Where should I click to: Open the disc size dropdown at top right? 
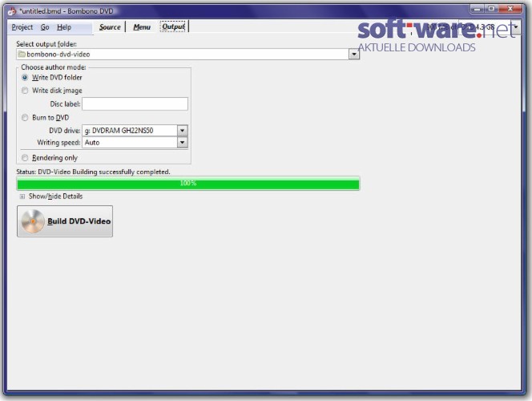tap(516, 26)
